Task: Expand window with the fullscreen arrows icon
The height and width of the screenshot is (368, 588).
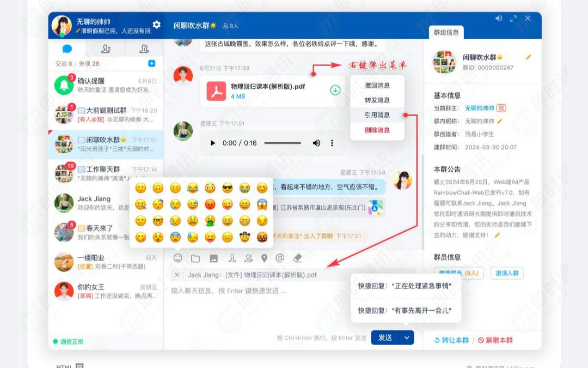Action: [513, 18]
